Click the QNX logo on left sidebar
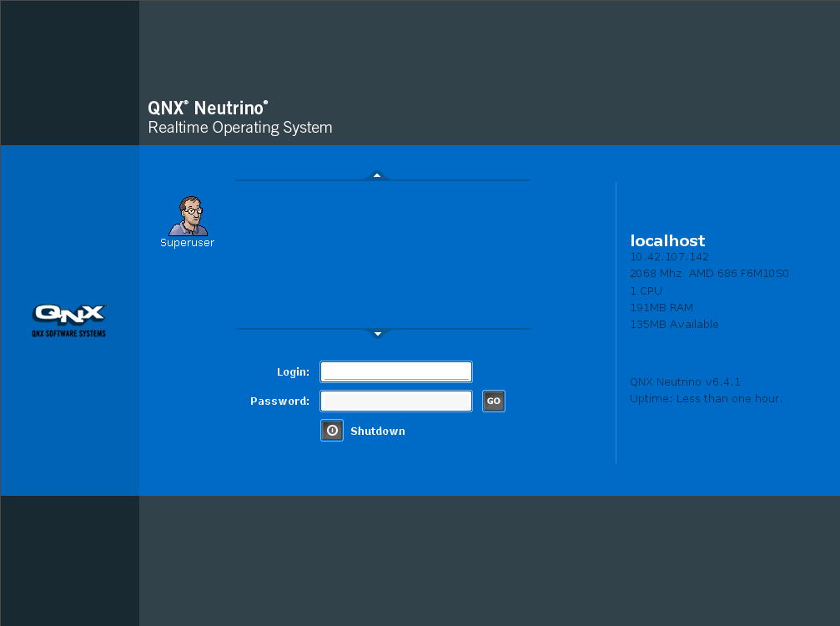The height and width of the screenshot is (626, 840). [x=69, y=314]
